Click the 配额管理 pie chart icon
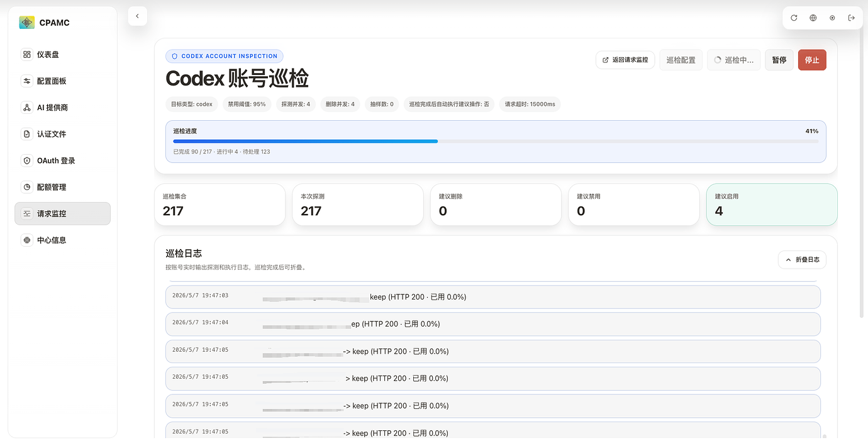Viewport: 868px width, 448px height. click(26, 187)
